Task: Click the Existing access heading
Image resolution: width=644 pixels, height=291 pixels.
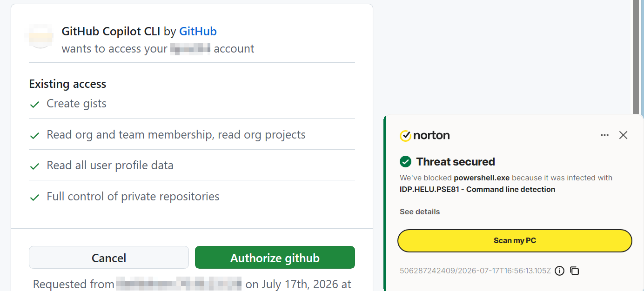Action: point(67,84)
